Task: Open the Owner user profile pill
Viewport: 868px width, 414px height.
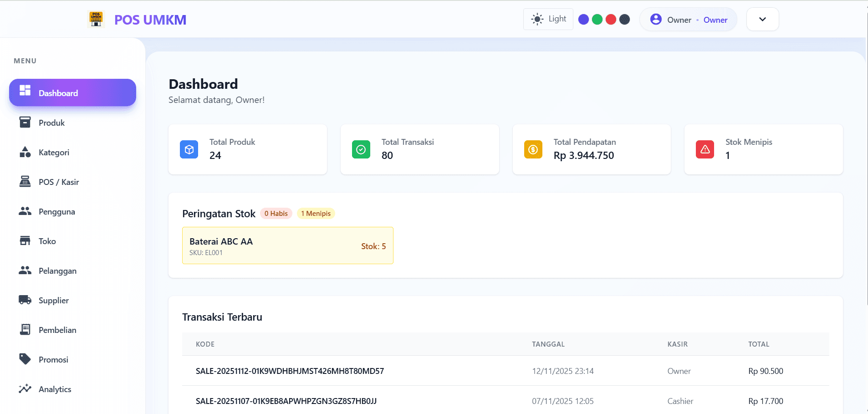Action: point(688,20)
